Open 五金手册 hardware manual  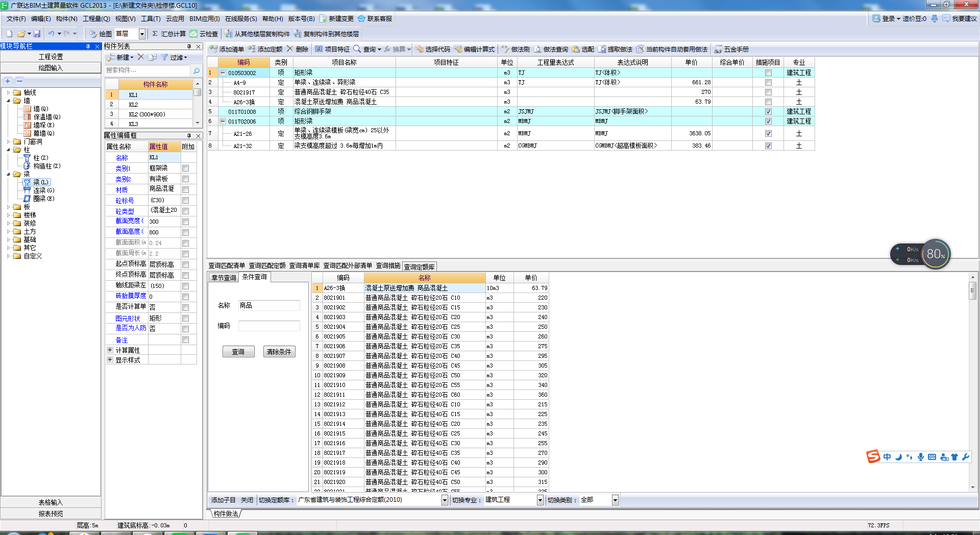click(732, 49)
